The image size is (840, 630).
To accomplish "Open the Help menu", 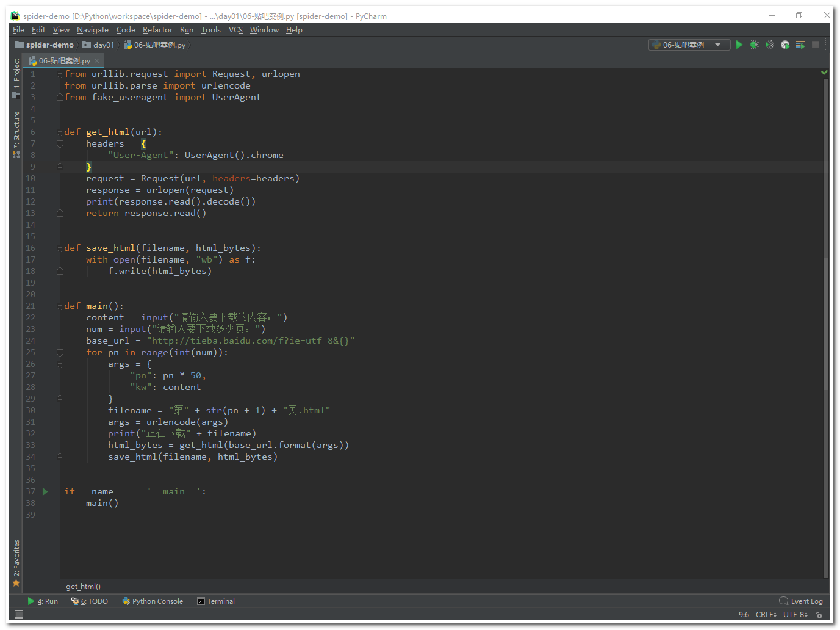I will (294, 29).
